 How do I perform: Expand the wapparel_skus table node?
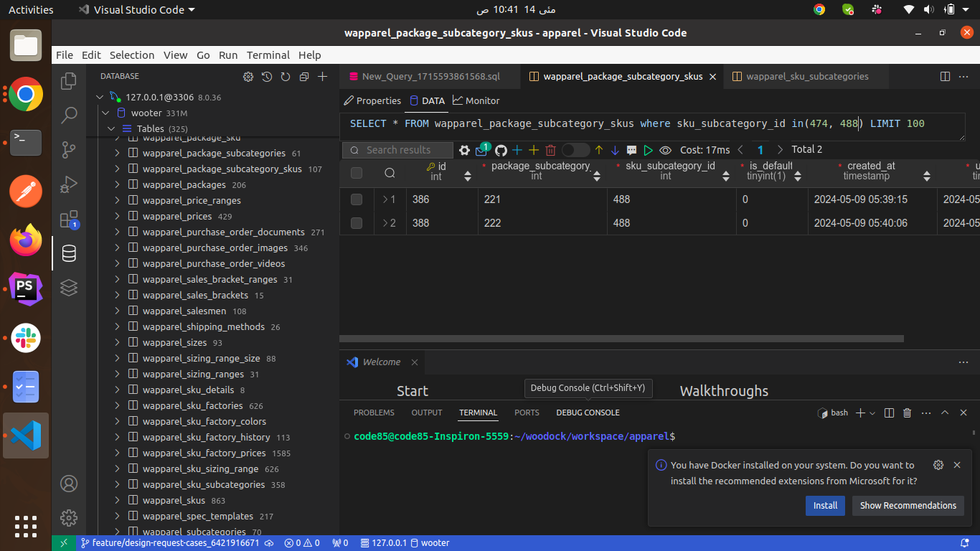click(x=117, y=500)
